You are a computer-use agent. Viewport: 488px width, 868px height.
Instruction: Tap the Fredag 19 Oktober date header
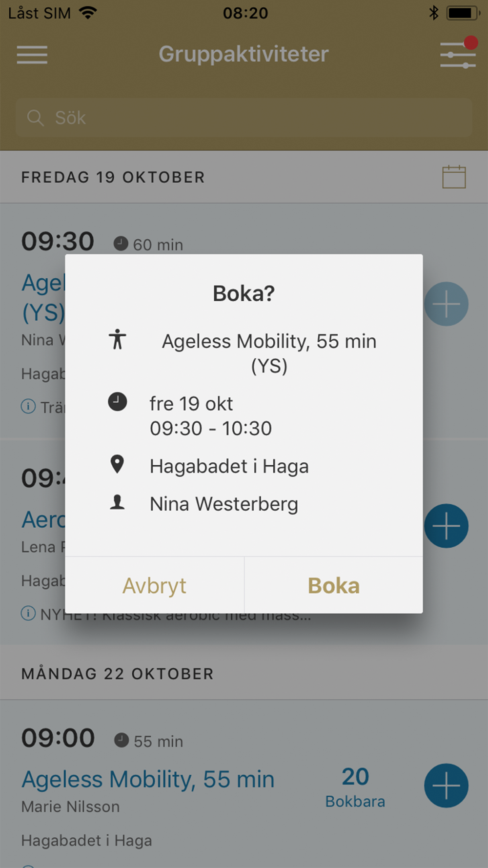(113, 177)
